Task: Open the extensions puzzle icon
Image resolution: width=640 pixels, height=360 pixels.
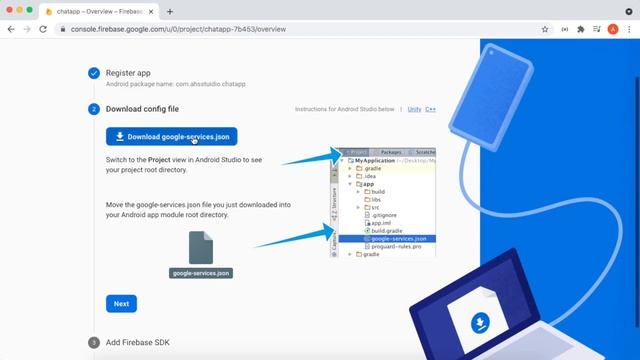Action: coord(580,29)
